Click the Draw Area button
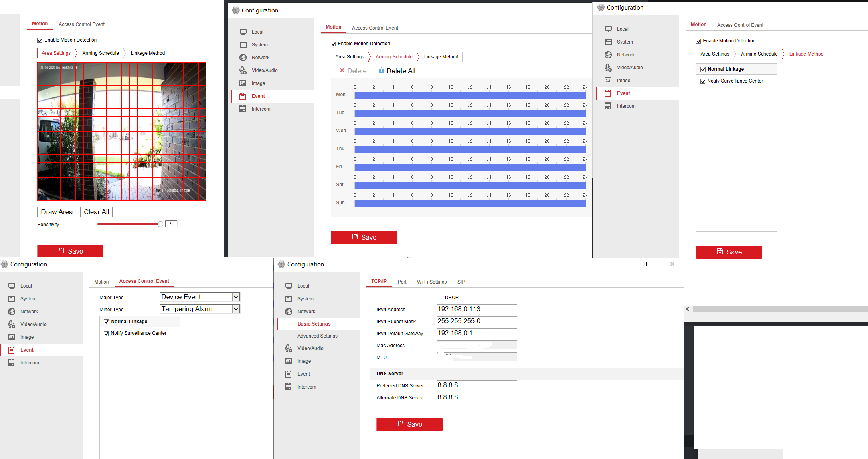Screen dimensions: 868x459 [57, 212]
